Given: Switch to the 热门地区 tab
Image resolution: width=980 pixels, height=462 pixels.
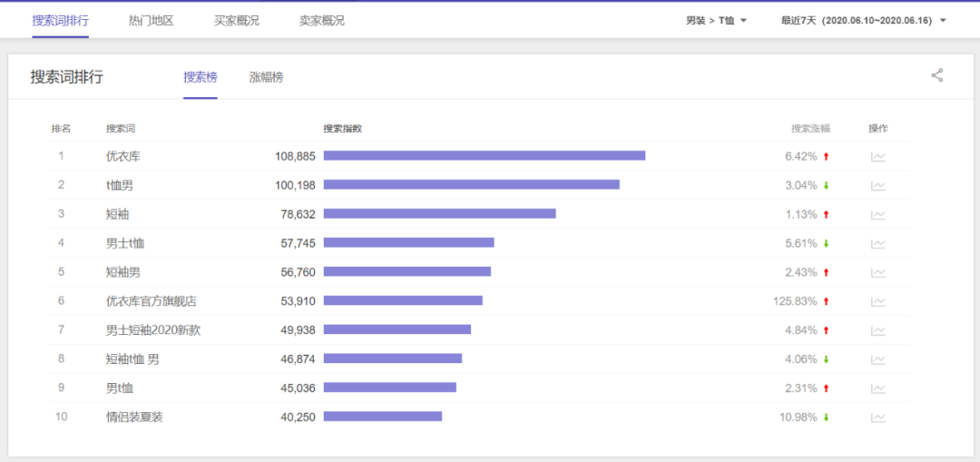Looking at the screenshot, I should click(x=151, y=21).
